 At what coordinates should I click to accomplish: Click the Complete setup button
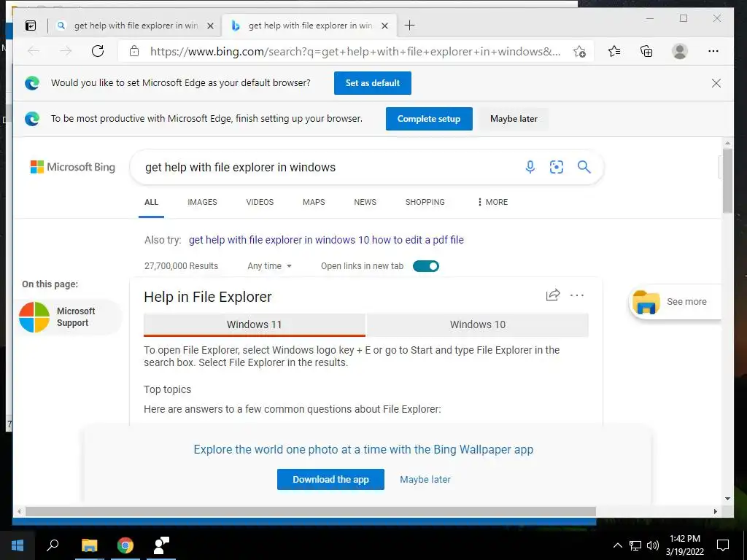[x=429, y=119]
